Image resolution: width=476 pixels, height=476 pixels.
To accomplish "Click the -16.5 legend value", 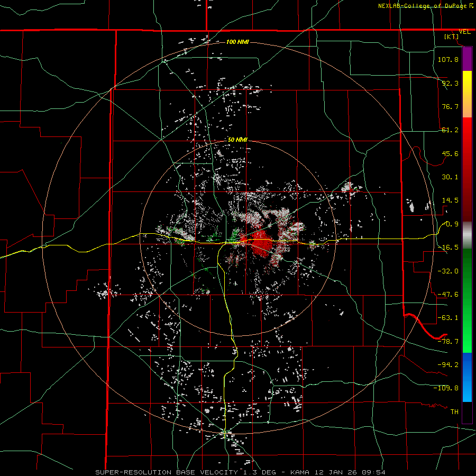I will [x=448, y=248].
